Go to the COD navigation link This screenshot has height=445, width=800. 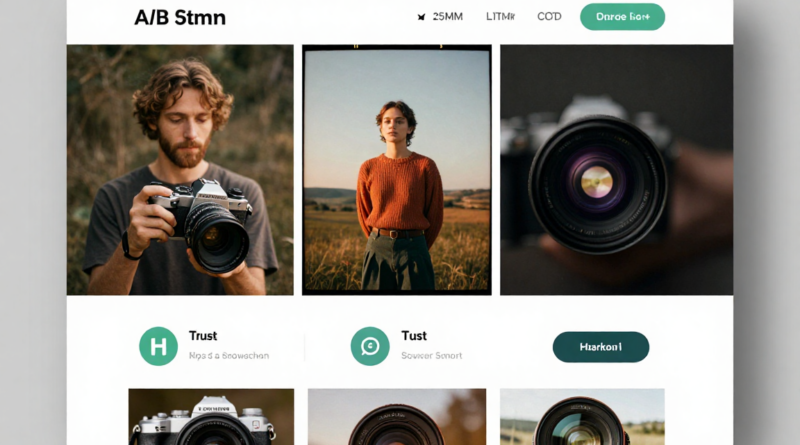coord(549,17)
